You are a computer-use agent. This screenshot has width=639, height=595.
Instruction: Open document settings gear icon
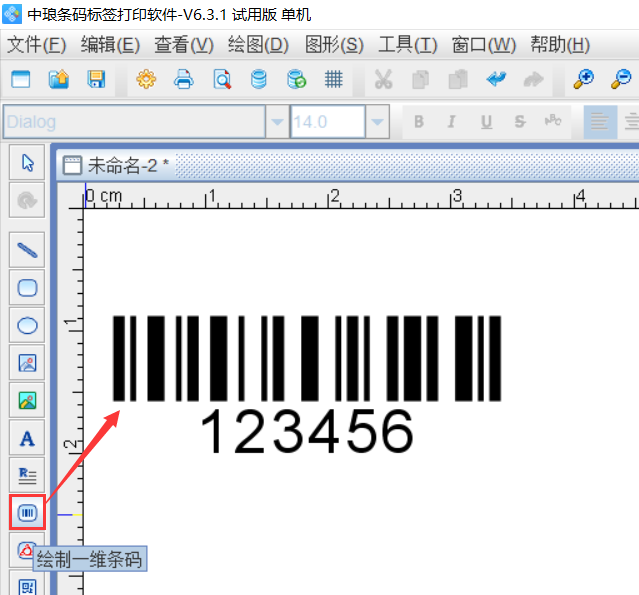(146, 79)
